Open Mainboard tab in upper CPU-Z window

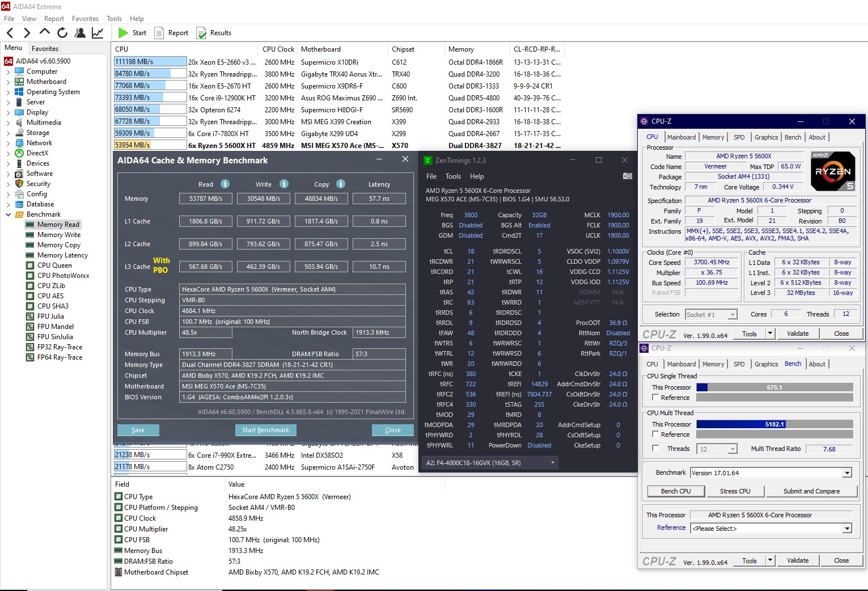click(x=681, y=137)
